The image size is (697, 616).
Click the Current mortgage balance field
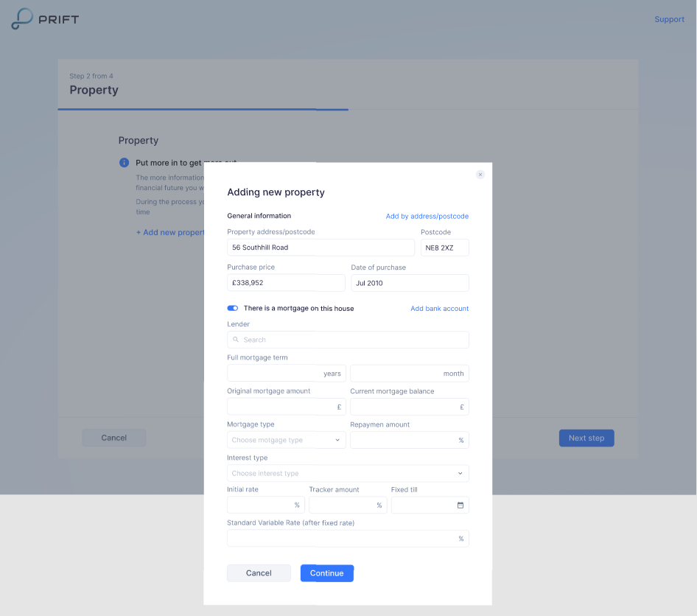point(410,407)
